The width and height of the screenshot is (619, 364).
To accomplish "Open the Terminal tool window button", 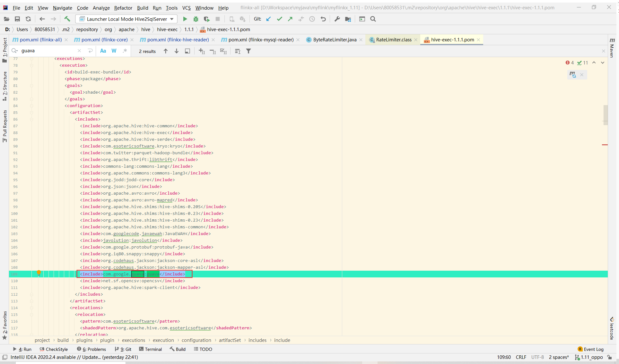I will click(x=150, y=349).
